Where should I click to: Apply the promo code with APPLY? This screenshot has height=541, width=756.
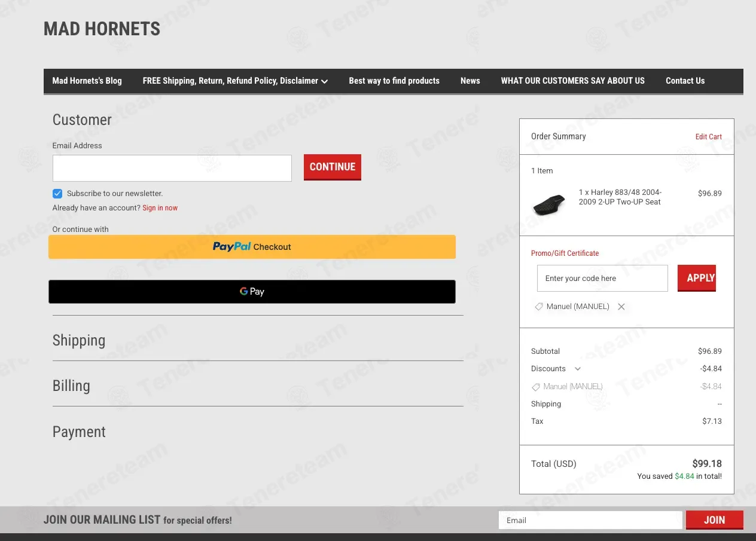[x=697, y=278]
